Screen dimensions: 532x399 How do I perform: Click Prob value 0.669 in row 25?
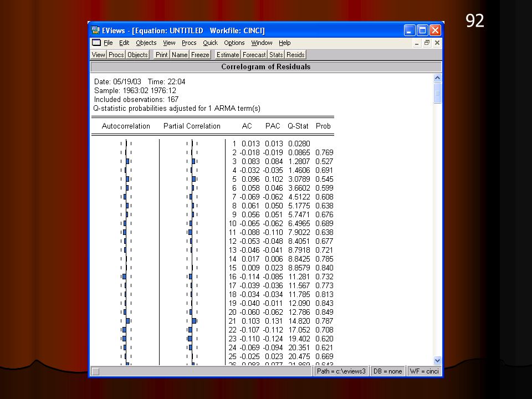pyautogui.click(x=324, y=356)
